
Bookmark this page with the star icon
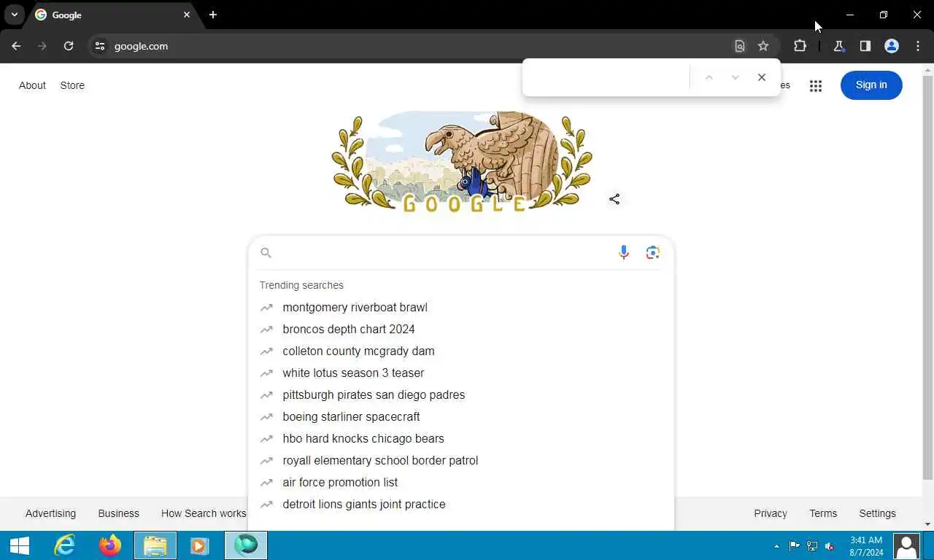[763, 46]
